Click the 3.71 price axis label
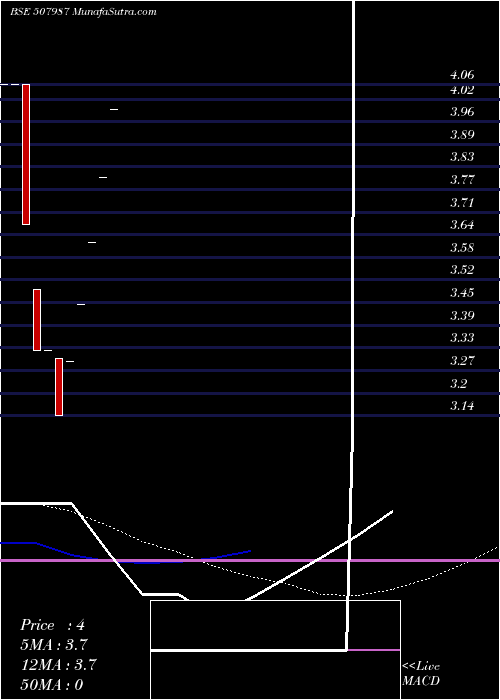500x700 pixels. click(462, 203)
